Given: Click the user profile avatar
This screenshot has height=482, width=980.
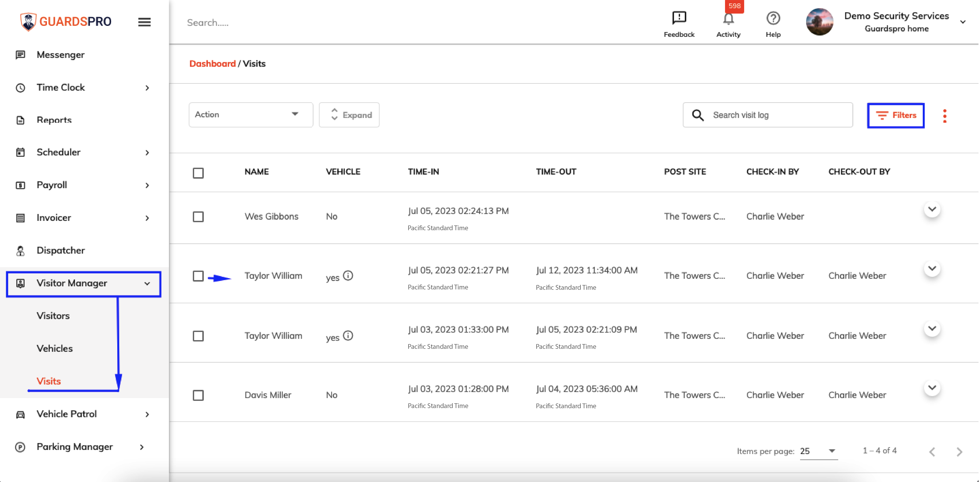Looking at the screenshot, I should [x=819, y=22].
